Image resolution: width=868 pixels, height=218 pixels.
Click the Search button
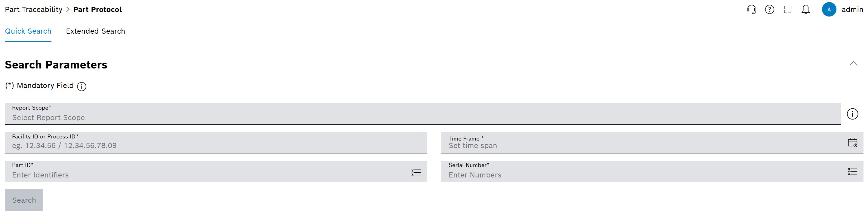[24, 200]
